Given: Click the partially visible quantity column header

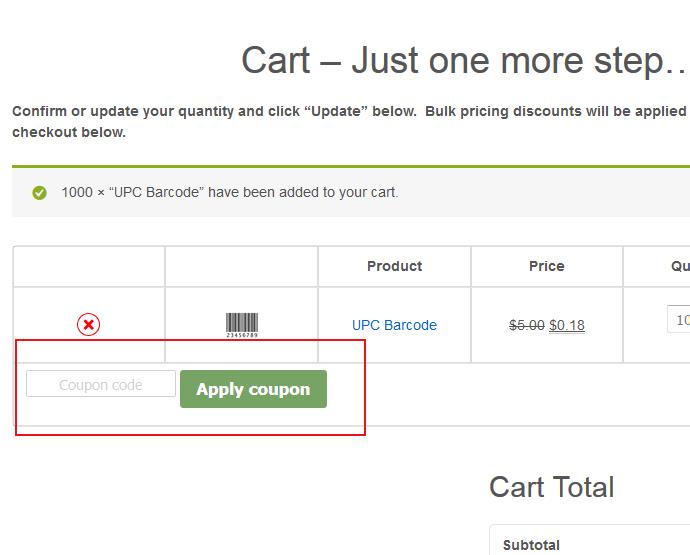Looking at the screenshot, I should pos(679,266).
